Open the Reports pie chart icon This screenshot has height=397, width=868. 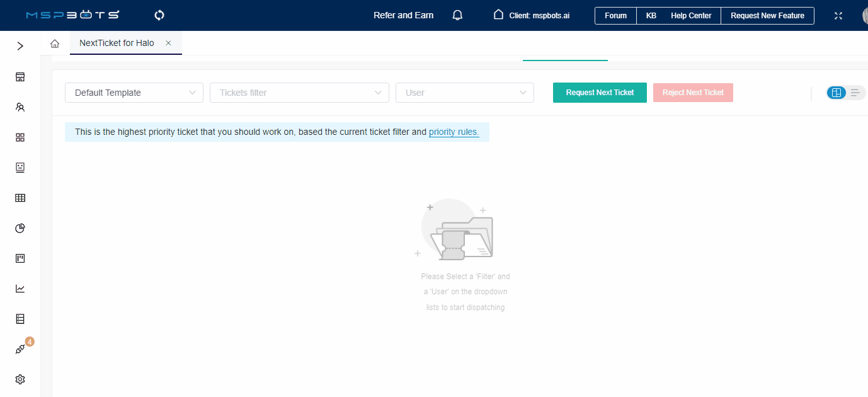point(20,227)
